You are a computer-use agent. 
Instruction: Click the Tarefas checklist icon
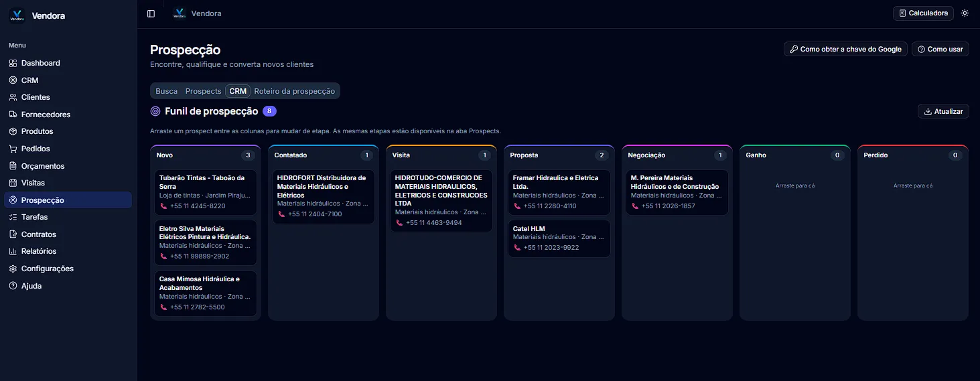13,217
